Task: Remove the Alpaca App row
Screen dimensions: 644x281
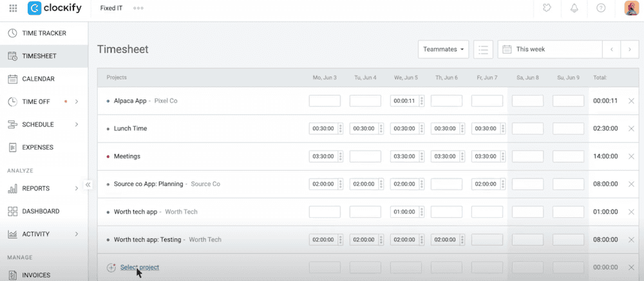Action: (631, 101)
